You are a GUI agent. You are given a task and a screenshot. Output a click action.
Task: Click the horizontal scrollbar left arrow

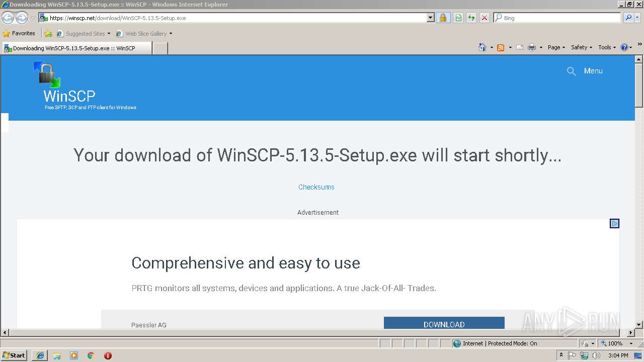pos(5,333)
